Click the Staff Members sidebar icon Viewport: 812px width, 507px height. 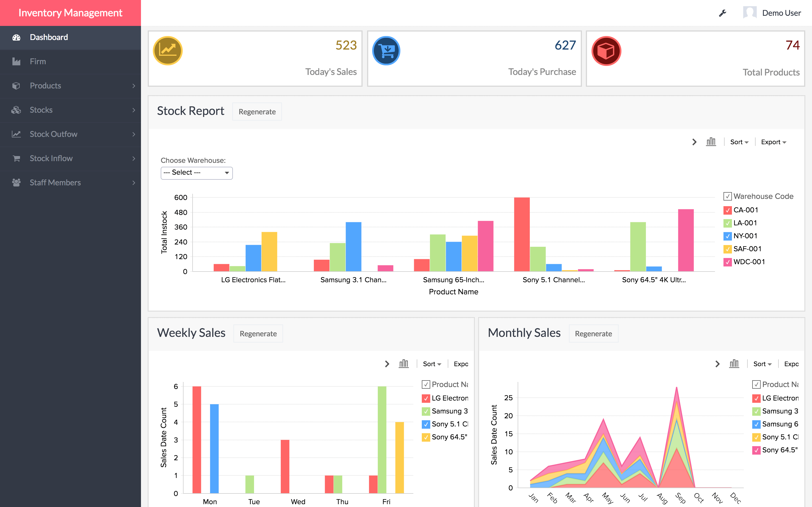(16, 182)
